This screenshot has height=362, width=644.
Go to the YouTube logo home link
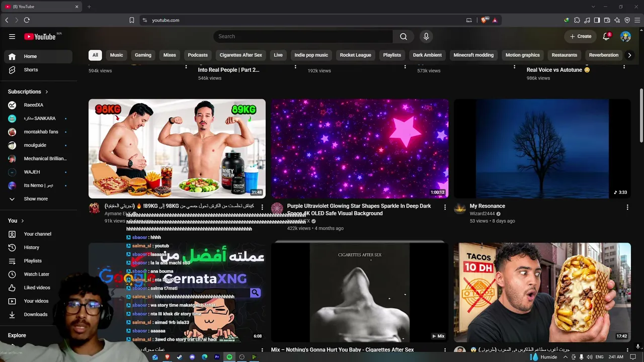click(x=40, y=36)
